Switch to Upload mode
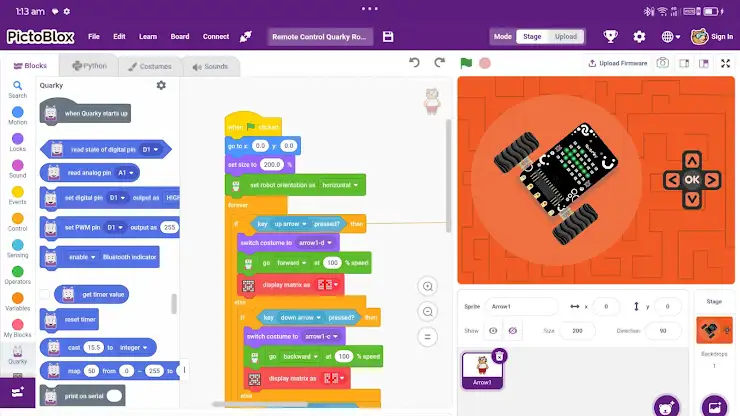The width and height of the screenshot is (740, 416). [x=566, y=36]
